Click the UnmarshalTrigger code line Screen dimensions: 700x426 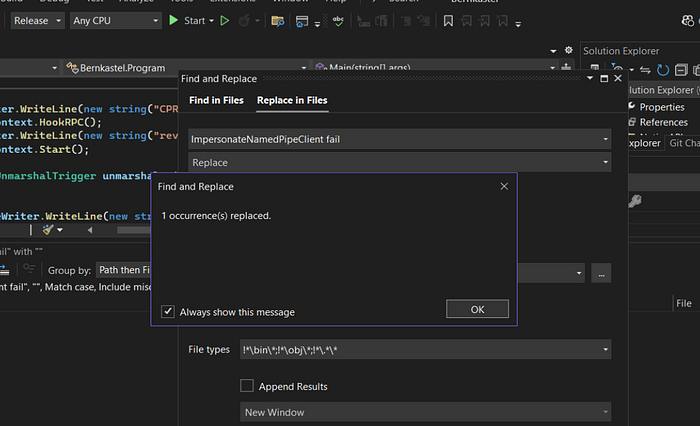pyautogui.click(x=76, y=176)
